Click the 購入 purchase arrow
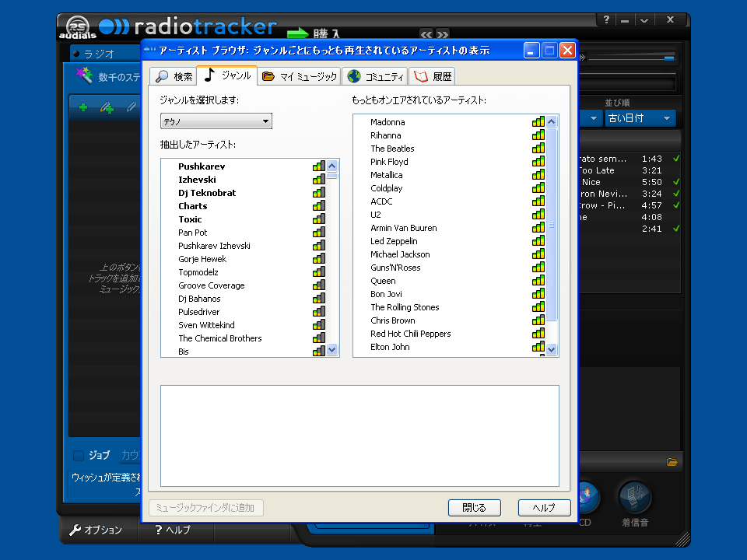Viewport: 747px width, 560px height. coord(298,33)
